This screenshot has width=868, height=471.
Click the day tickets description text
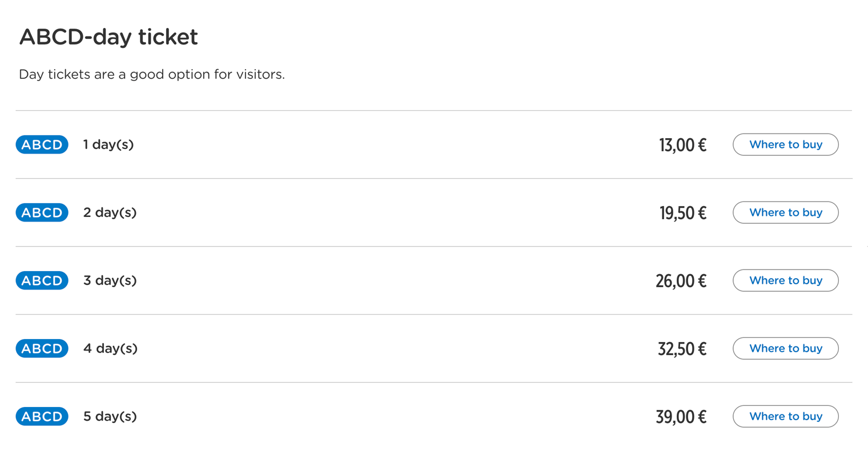152,74
